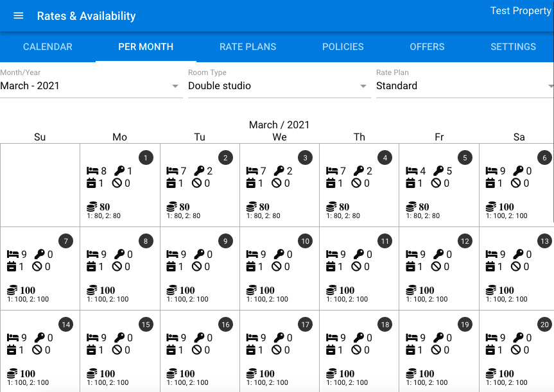Image resolution: width=554 pixels, height=392 pixels.
Task: Open the hamburger navigation menu
Action: pyautogui.click(x=19, y=16)
